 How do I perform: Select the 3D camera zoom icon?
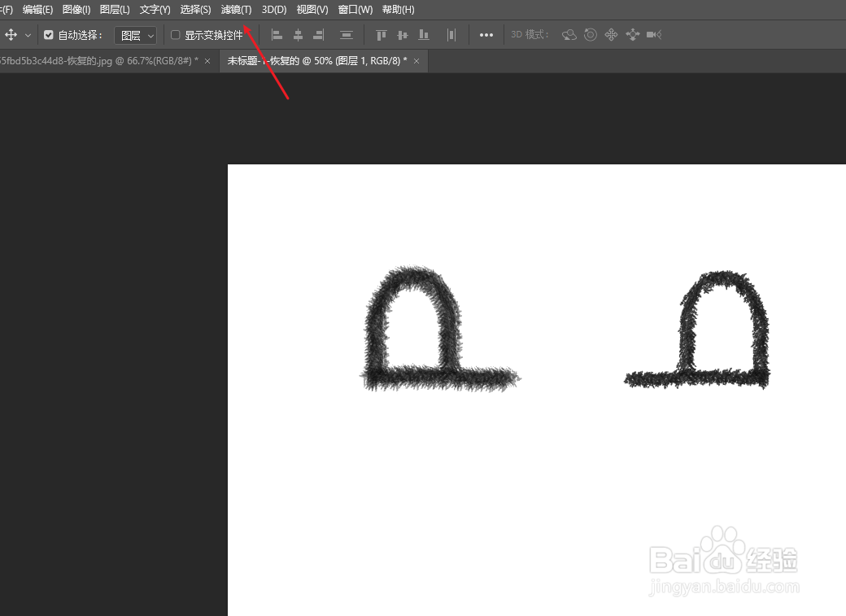[654, 35]
